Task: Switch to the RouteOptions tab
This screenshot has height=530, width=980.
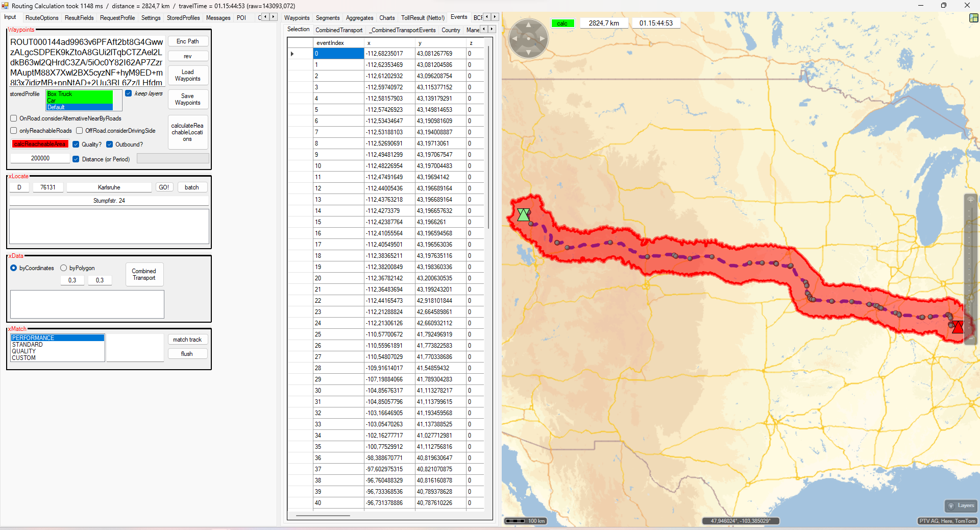Action: tap(42, 18)
